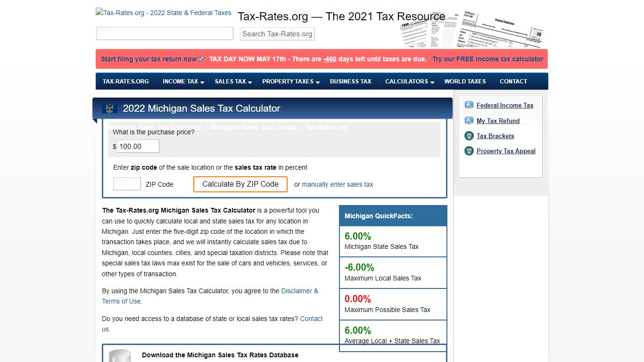Open the Contact menu item
The height and width of the screenshot is (362, 644).
pos(513,82)
